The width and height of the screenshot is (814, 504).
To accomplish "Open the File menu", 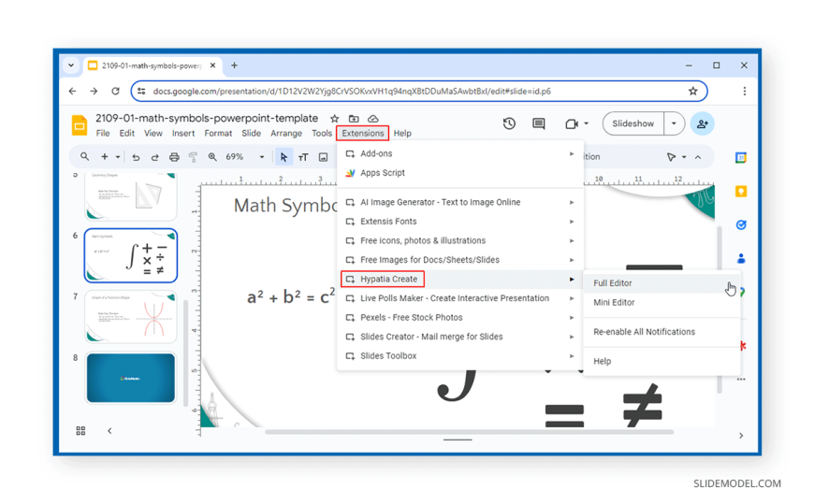I will point(103,134).
